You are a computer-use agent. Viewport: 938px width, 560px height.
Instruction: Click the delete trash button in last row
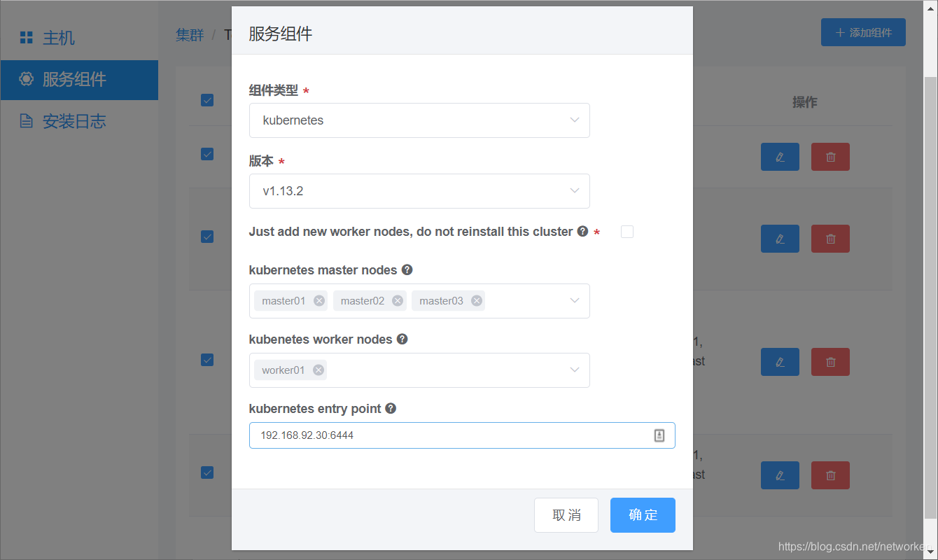click(x=830, y=475)
